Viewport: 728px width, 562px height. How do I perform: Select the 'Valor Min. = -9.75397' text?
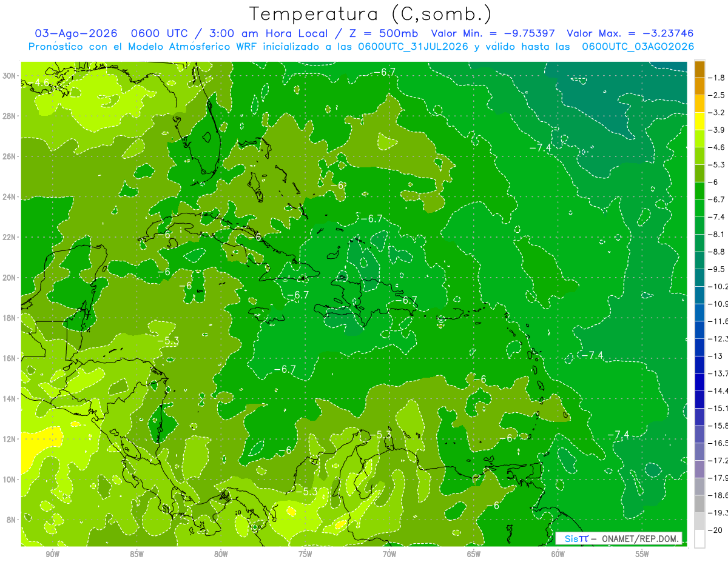click(x=493, y=33)
